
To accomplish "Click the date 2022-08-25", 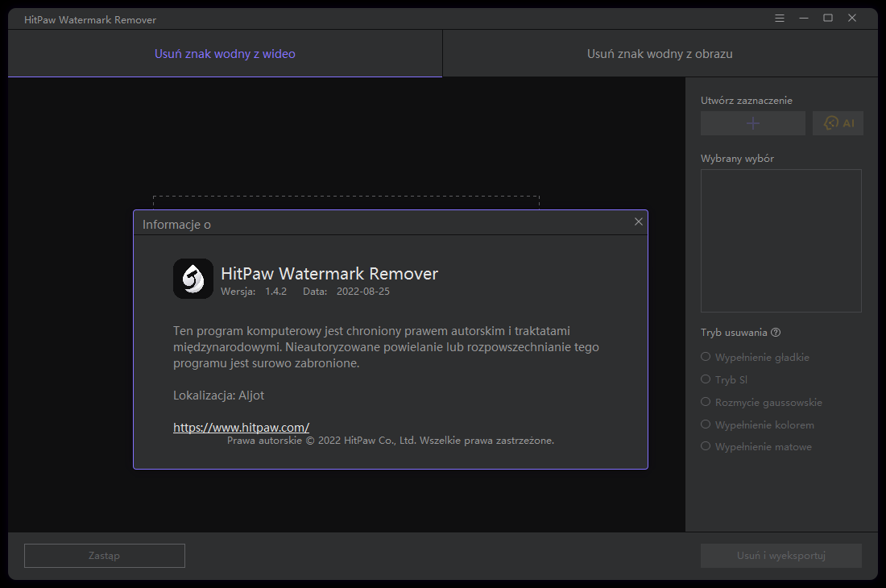I will (x=362, y=292).
